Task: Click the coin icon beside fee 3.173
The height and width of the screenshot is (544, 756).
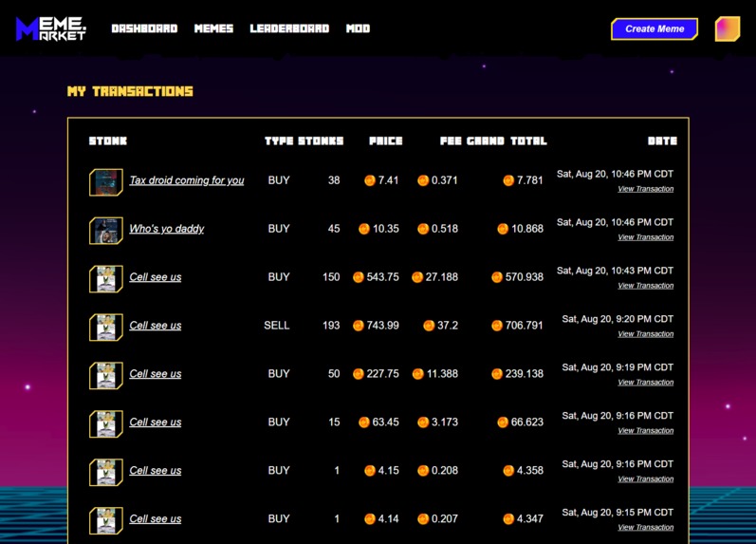Action: tap(423, 422)
